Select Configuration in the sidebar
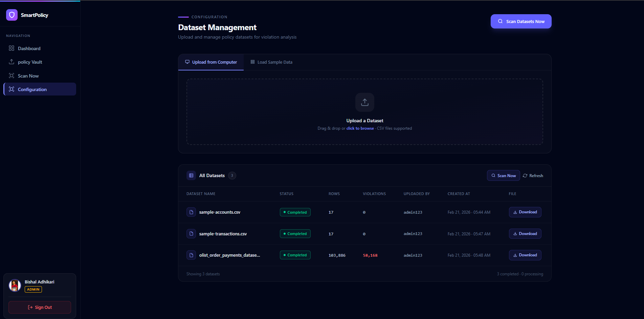This screenshot has height=319, width=644. 32,89
